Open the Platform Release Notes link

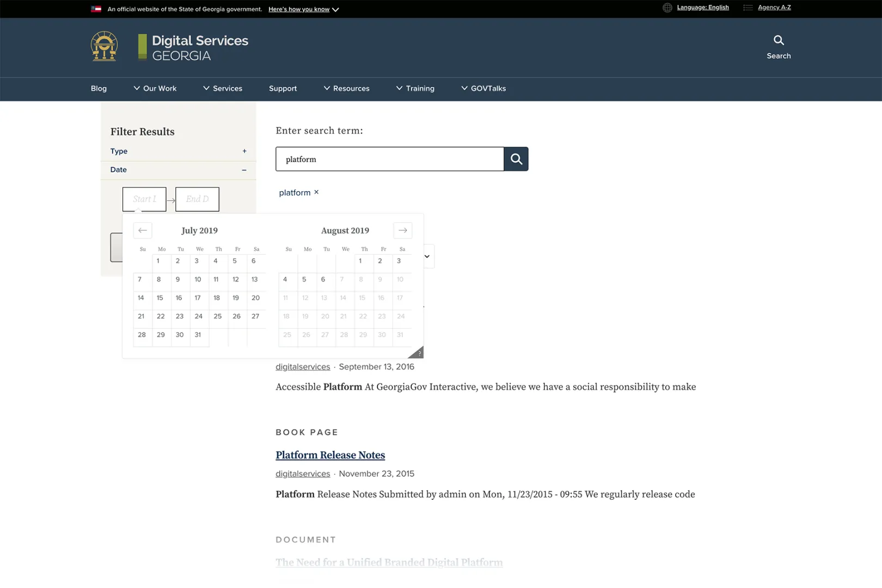point(330,455)
